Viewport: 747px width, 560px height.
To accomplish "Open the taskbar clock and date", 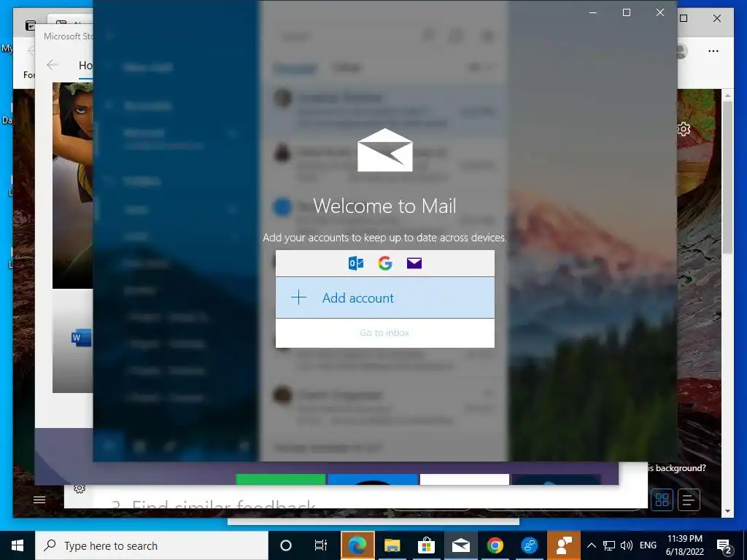I will 684,545.
